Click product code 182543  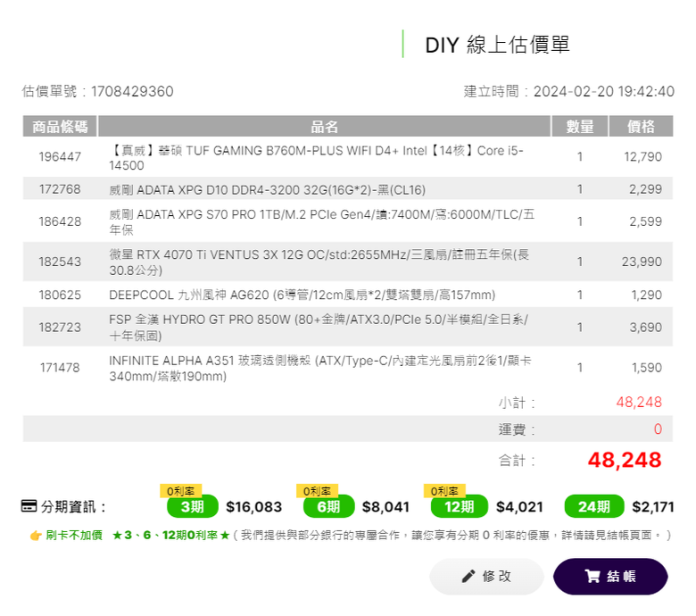(x=60, y=262)
